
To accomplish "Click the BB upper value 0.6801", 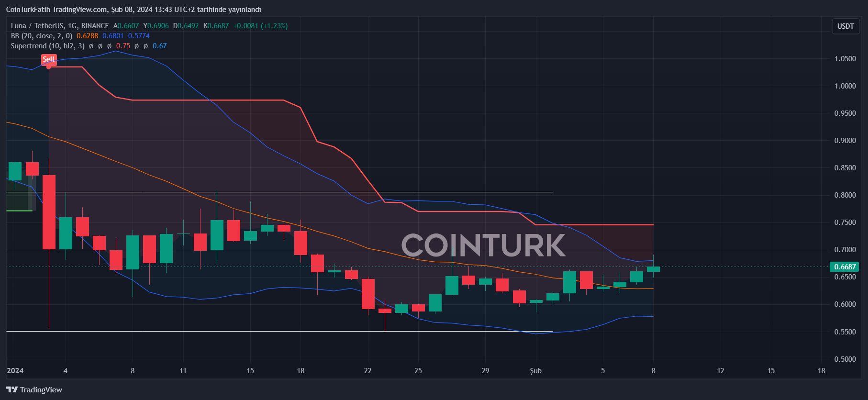I will click(113, 36).
